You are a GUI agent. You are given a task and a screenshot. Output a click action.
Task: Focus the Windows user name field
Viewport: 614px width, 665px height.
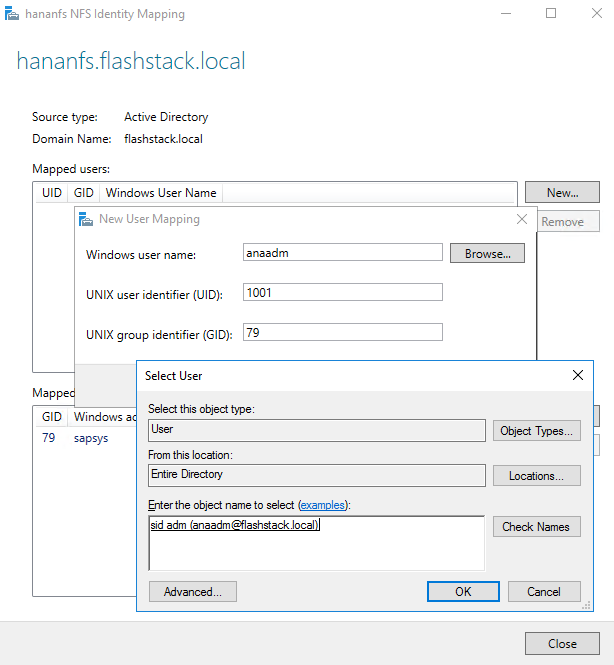click(343, 252)
